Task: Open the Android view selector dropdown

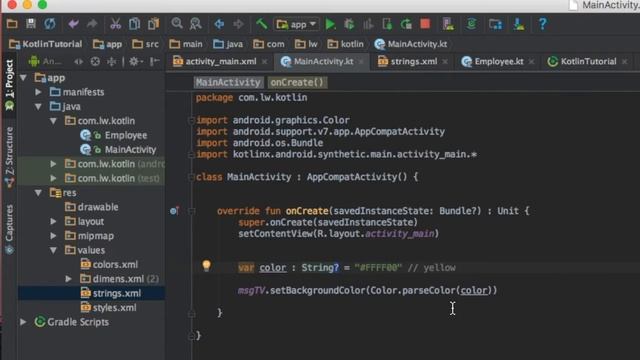Action: click(x=45, y=62)
